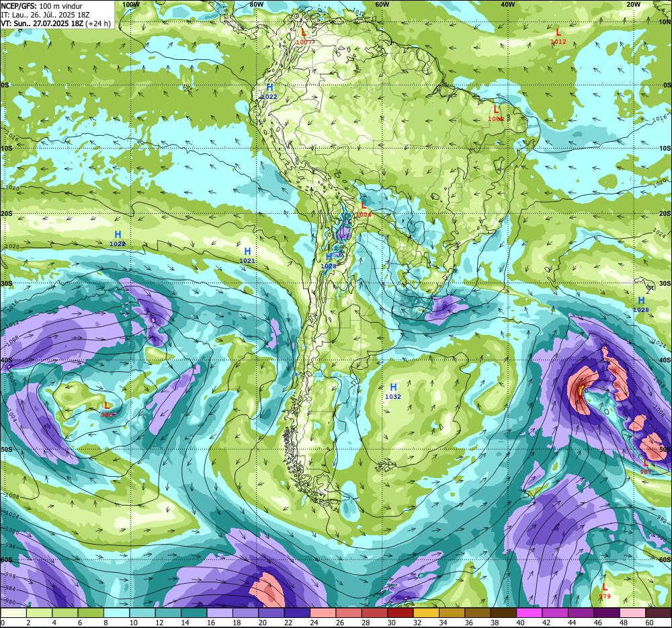The width and height of the screenshot is (672, 628).
Task: Select the L 1012 low marker
Action: tap(558, 36)
